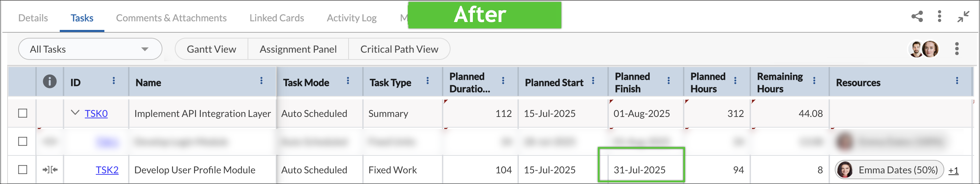Open the ID column options menu
Image resolution: width=980 pixels, height=184 pixels.
pos(113,80)
